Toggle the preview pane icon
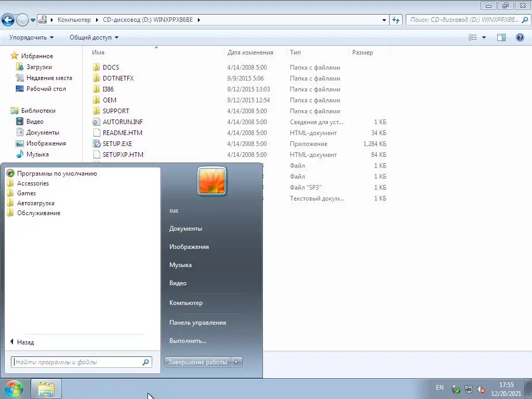The image size is (532, 399). 501,37
